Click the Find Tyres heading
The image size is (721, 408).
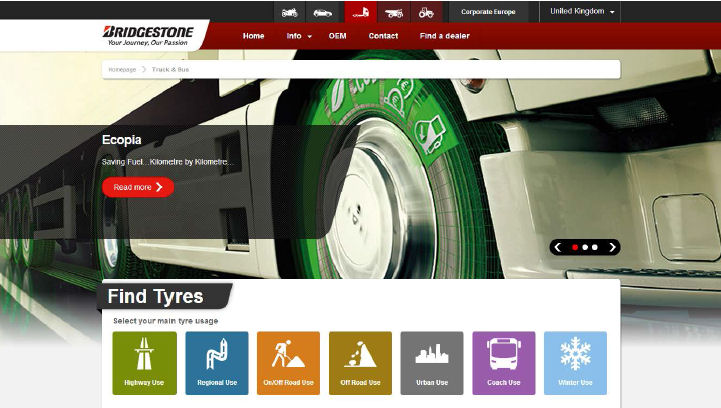click(x=155, y=297)
